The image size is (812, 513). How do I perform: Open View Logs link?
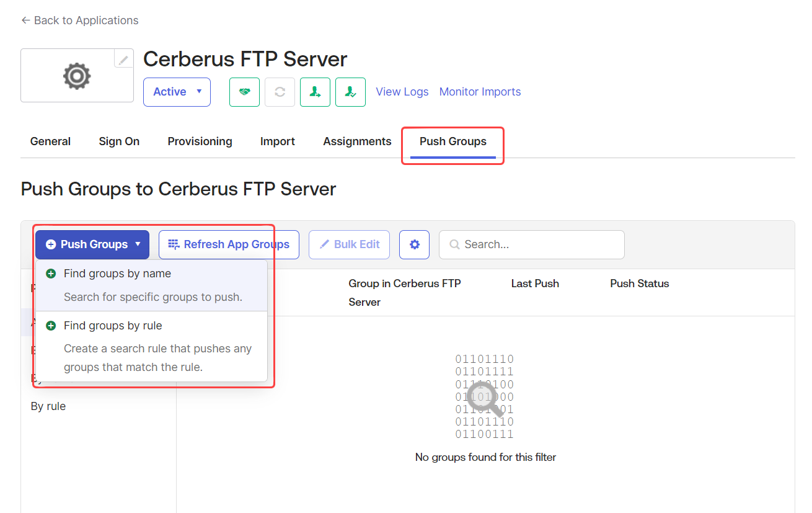click(x=402, y=92)
